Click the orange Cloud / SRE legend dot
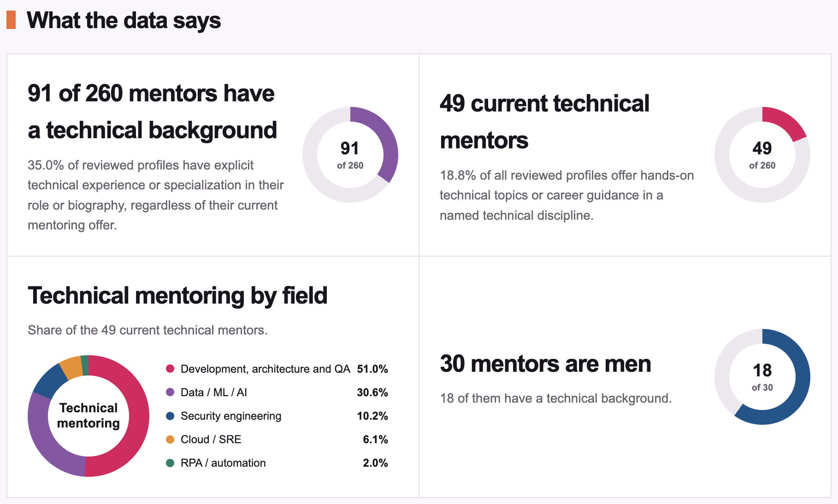This screenshot has width=838, height=504. 170,440
